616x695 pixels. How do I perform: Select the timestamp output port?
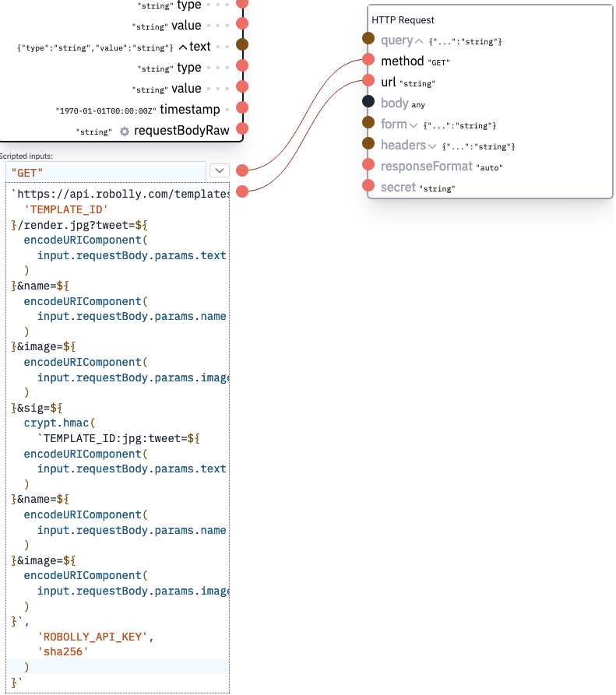pyautogui.click(x=242, y=107)
